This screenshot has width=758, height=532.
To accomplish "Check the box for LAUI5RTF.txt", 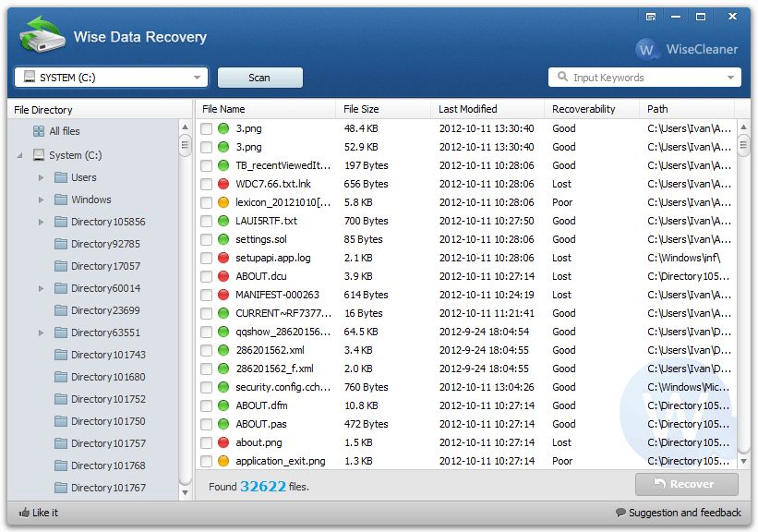I will 207,221.
